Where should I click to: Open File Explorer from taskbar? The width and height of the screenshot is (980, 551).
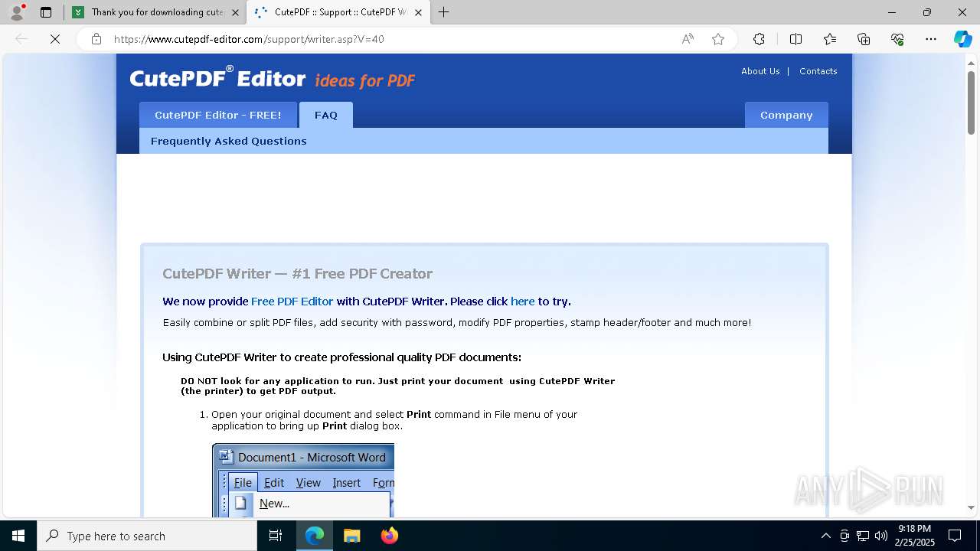pos(351,536)
